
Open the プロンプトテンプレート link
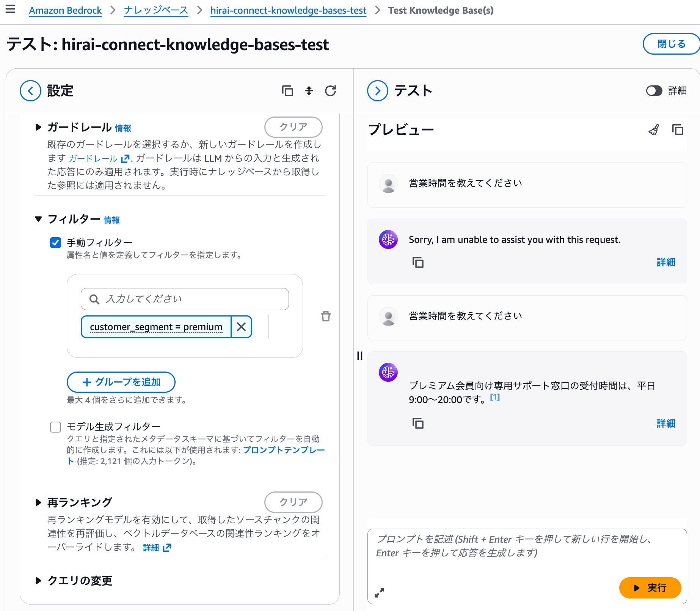tap(284, 450)
